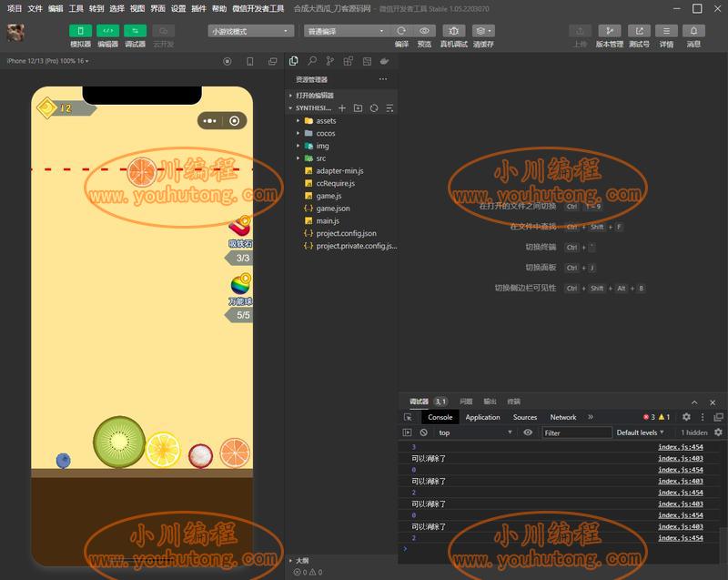Image resolution: width=728 pixels, height=580 pixels.
Task: Toggle live expression eye icon
Action: 528,432
